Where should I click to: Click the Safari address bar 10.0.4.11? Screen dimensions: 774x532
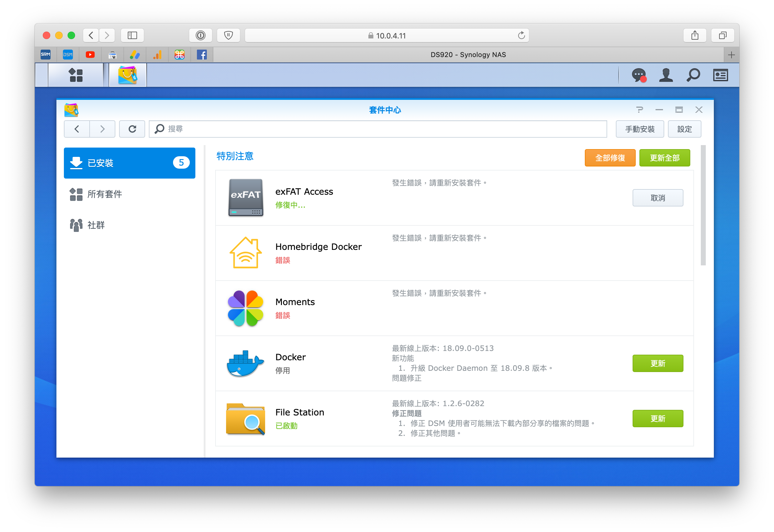[387, 35]
